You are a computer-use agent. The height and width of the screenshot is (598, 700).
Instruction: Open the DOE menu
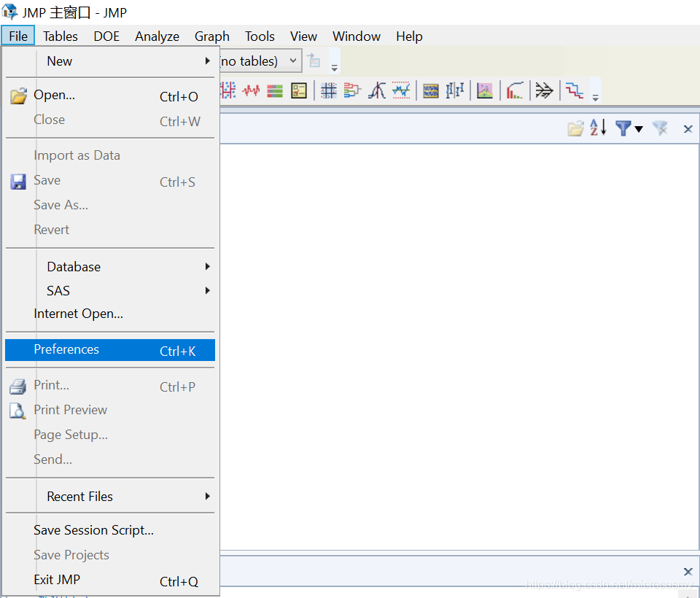[x=106, y=36]
